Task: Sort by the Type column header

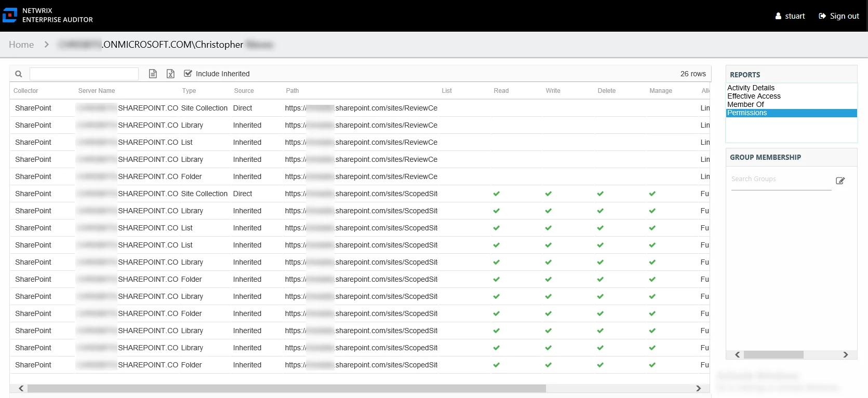Action: click(189, 91)
